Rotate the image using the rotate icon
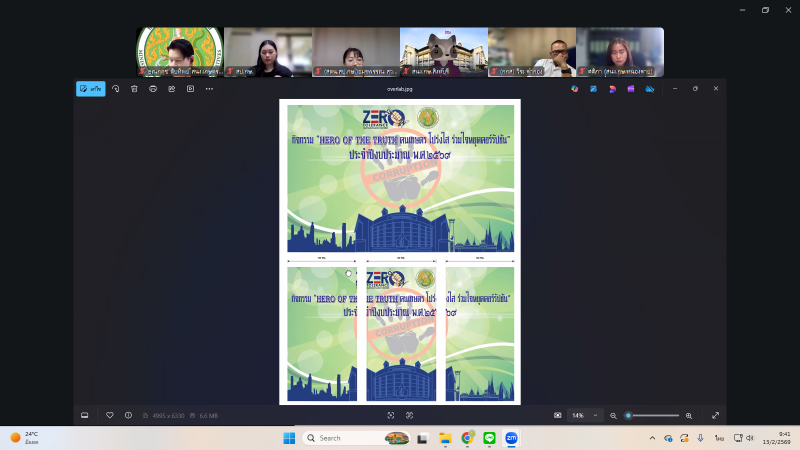This screenshot has height=450, width=800. 115,88
